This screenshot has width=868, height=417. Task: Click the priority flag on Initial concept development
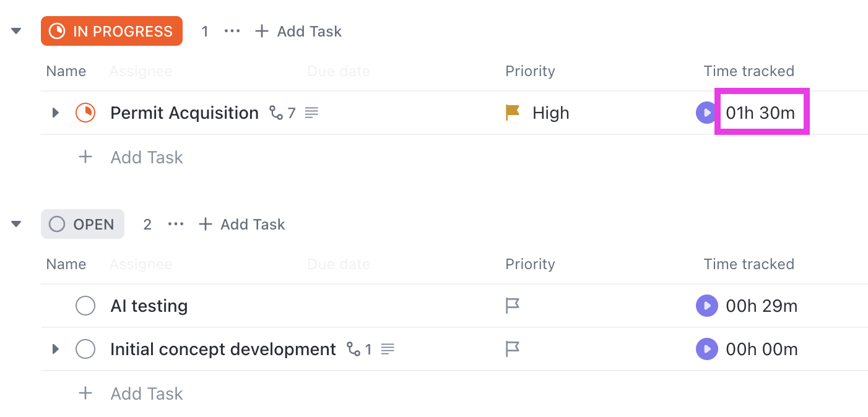tap(511, 349)
